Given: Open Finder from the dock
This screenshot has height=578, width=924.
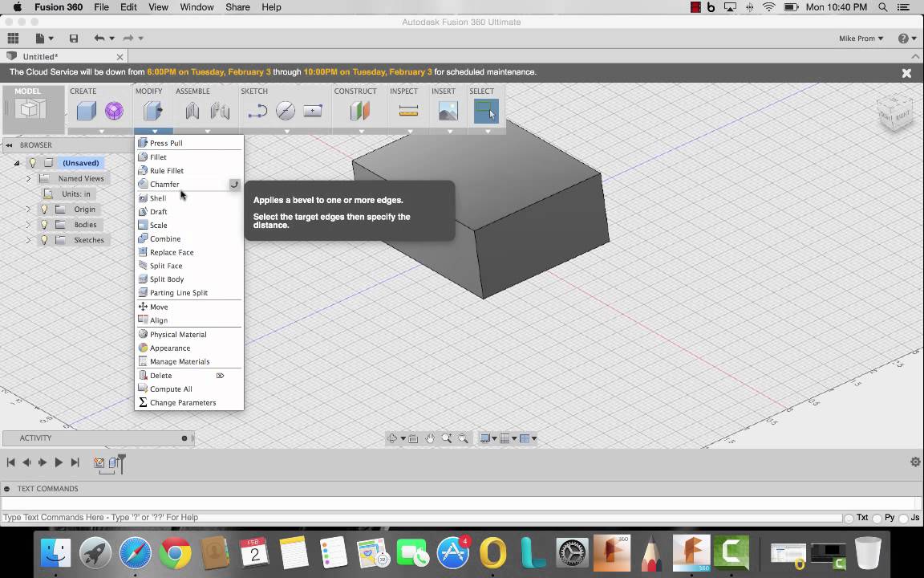Looking at the screenshot, I should click(55, 553).
